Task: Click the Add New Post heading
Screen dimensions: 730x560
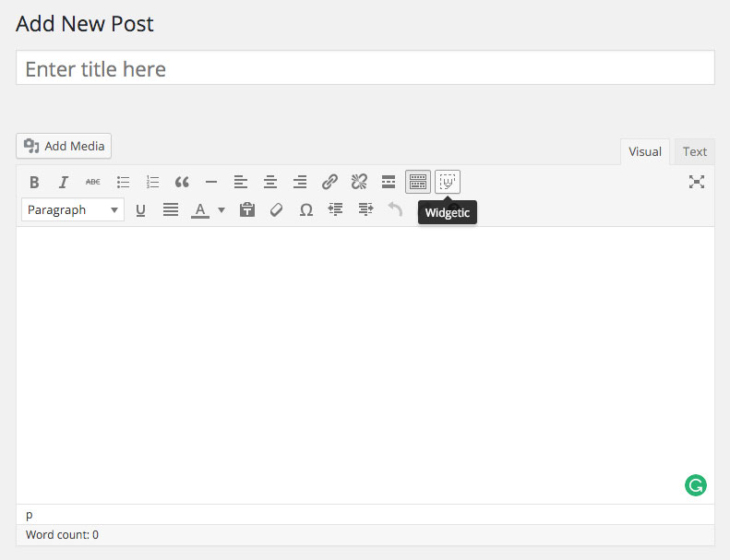Action: coord(85,24)
